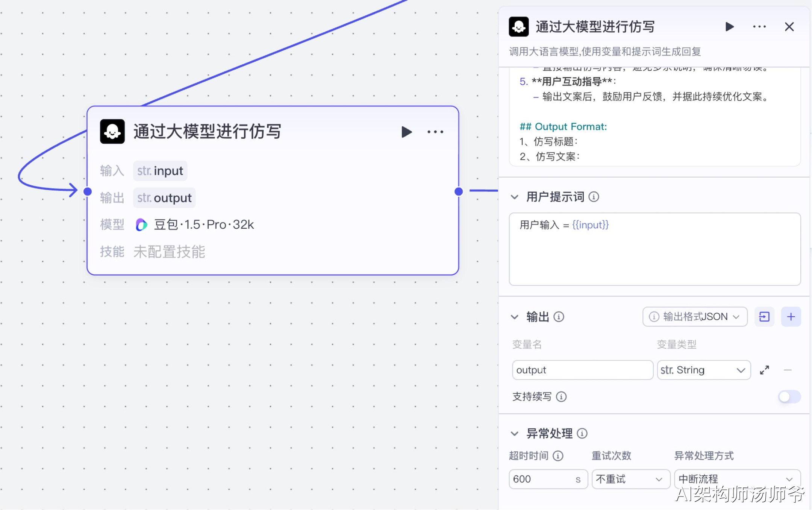The width and height of the screenshot is (812, 510).
Task: Click the 超时时间 info icon
Action: coord(558,456)
